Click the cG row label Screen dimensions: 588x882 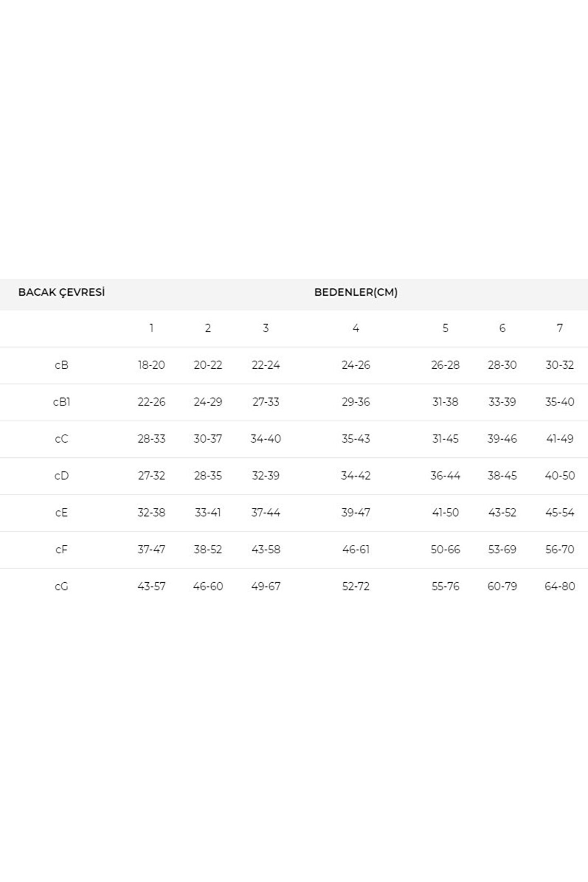click(x=62, y=586)
